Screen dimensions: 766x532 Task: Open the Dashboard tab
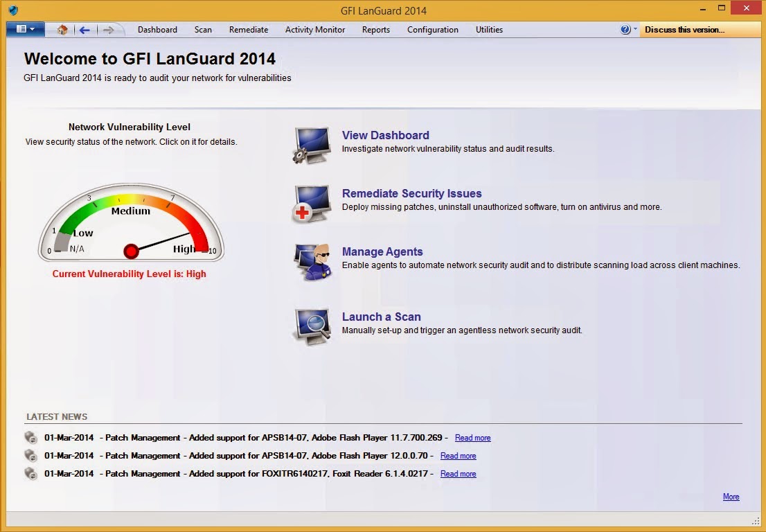tap(157, 30)
